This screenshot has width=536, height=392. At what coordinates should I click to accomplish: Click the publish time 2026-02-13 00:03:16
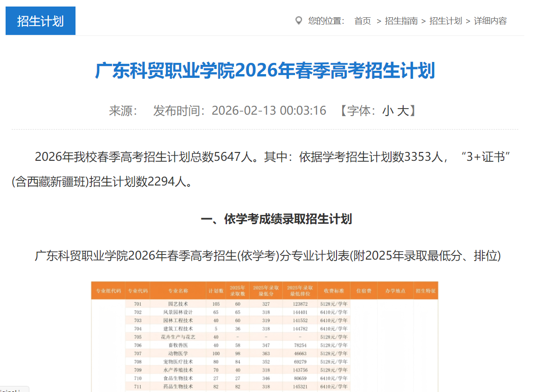(x=268, y=110)
